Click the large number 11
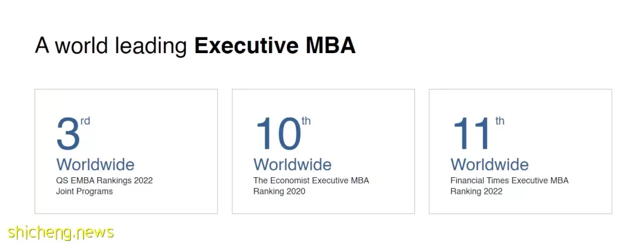 472,134
